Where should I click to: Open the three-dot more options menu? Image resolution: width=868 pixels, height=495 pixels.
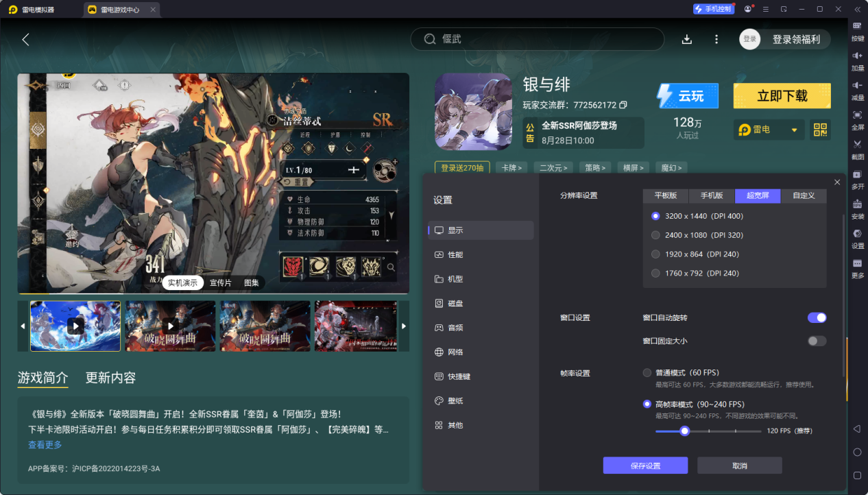[x=716, y=39]
